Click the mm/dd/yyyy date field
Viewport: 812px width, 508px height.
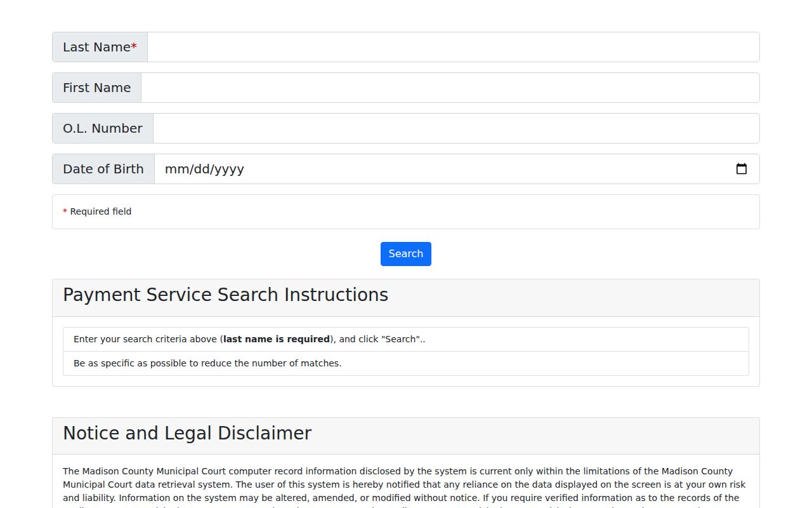tap(457, 169)
